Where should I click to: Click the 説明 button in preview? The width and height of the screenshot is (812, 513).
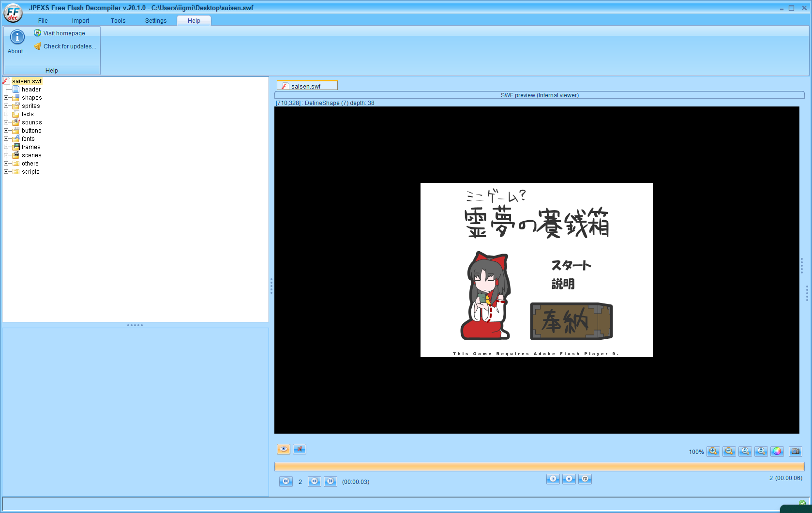point(563,284)
